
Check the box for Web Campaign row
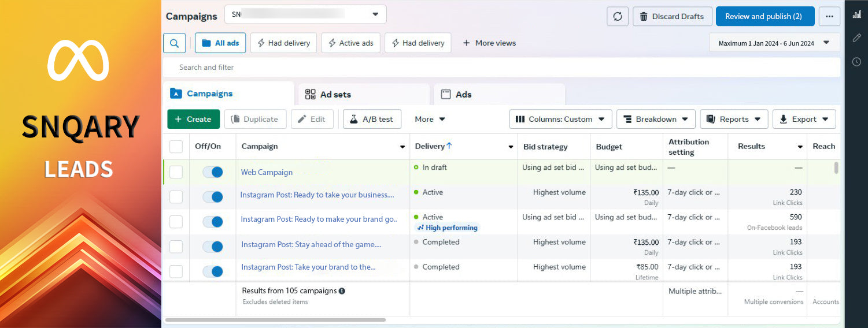click(x=176, y=172)
